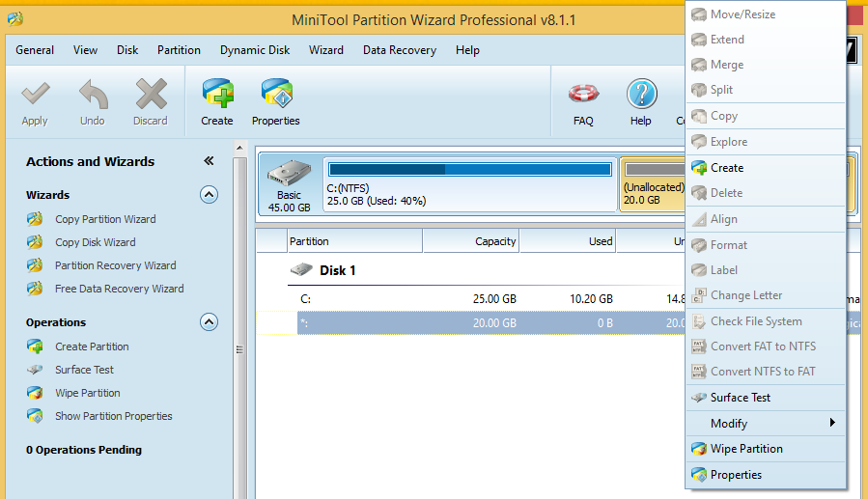Click Create Partition in Operations panel
The height and width of the screenshot is (499, 868).
(92, 347)
